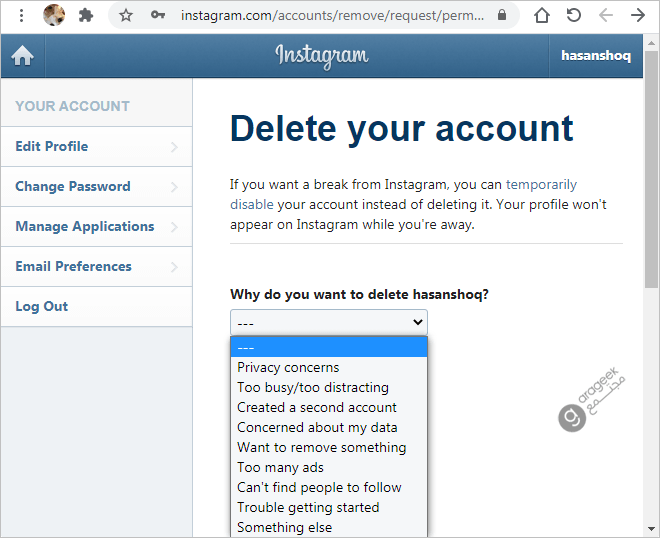Follow the 'temporarily disable' link
The image size is (660, 538).
(541, 184)
